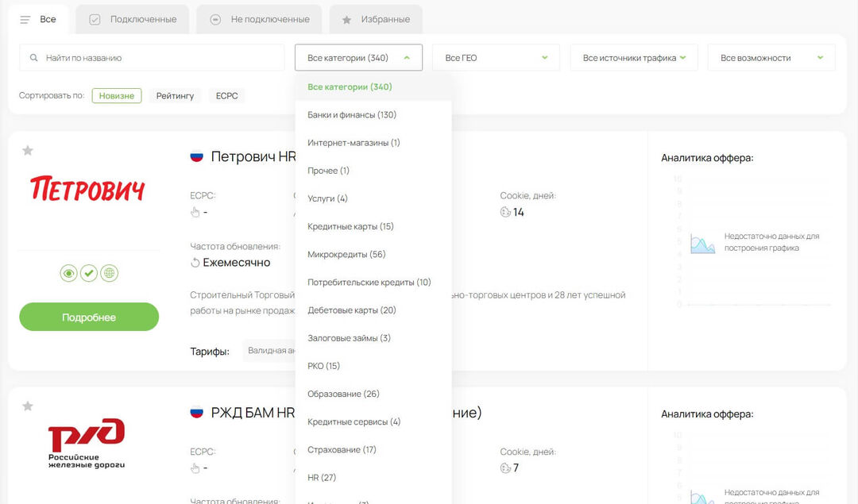Click the cookie icon next to 14 days
Image resolution: width=858 pixels, height=504 pixels.
(506, 212)
